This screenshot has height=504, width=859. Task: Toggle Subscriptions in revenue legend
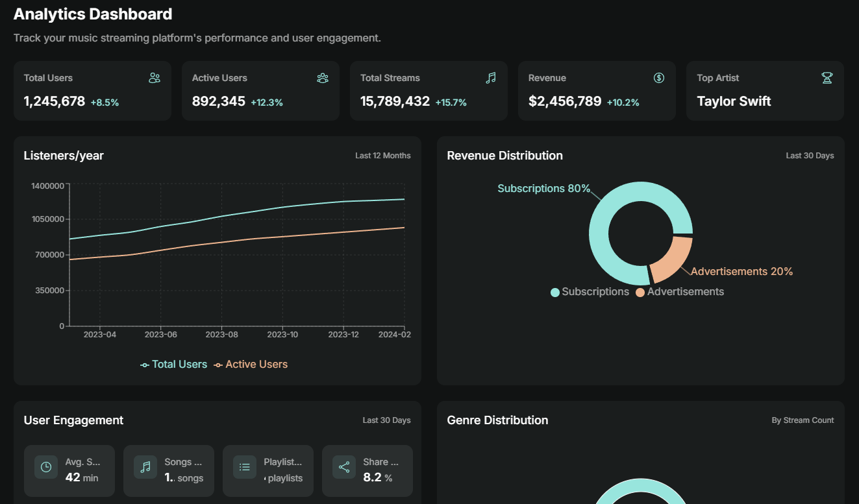coord(590,292)
